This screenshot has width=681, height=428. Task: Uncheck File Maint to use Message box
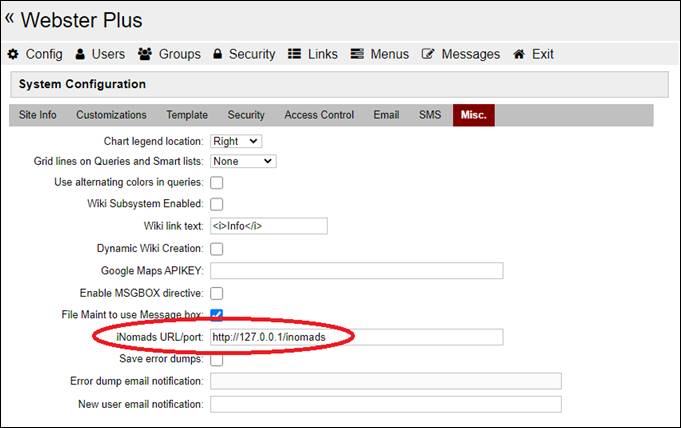point(217,315)
